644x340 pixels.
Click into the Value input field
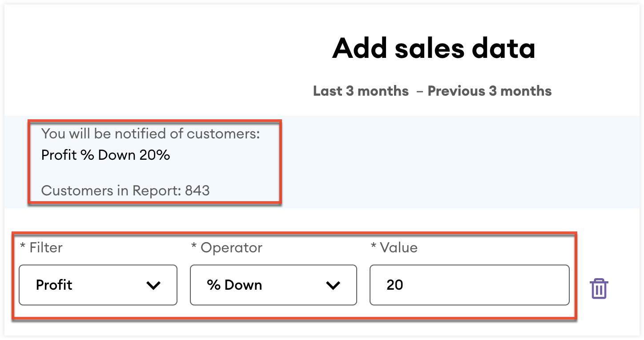tap(469, 285)
